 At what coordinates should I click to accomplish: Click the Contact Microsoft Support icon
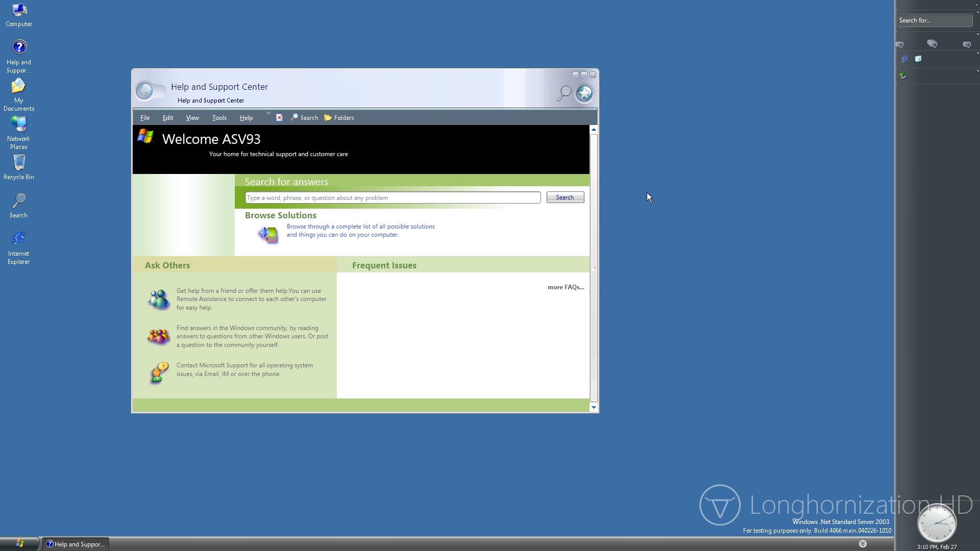pos(159,372)
